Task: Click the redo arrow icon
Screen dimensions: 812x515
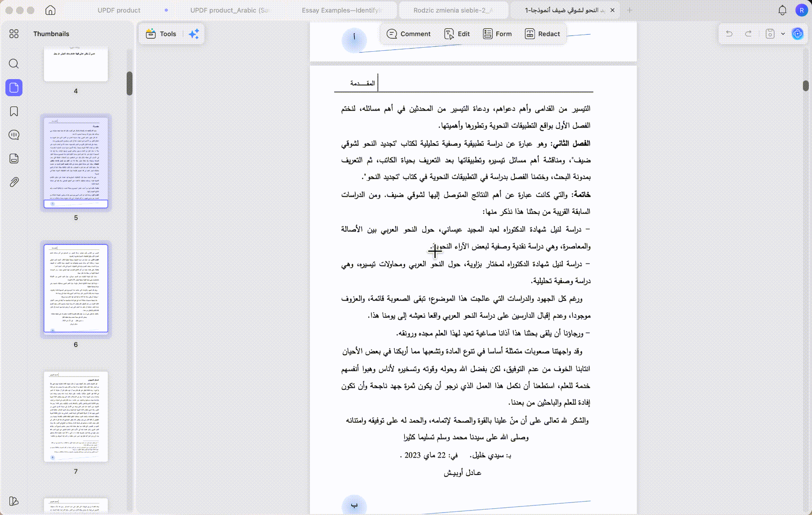Action: click(748, 34)
